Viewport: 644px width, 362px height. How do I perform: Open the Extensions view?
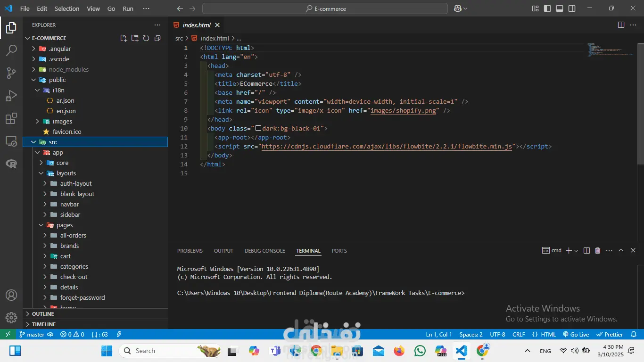[x=11, y=118]
